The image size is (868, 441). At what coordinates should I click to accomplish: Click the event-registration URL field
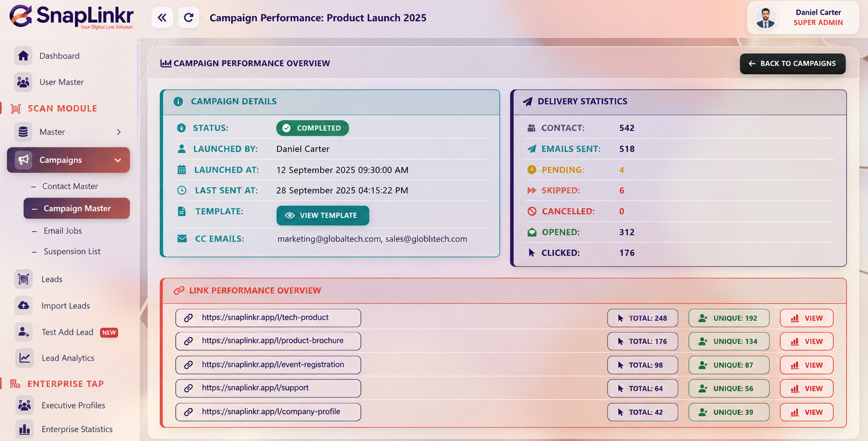268,365
